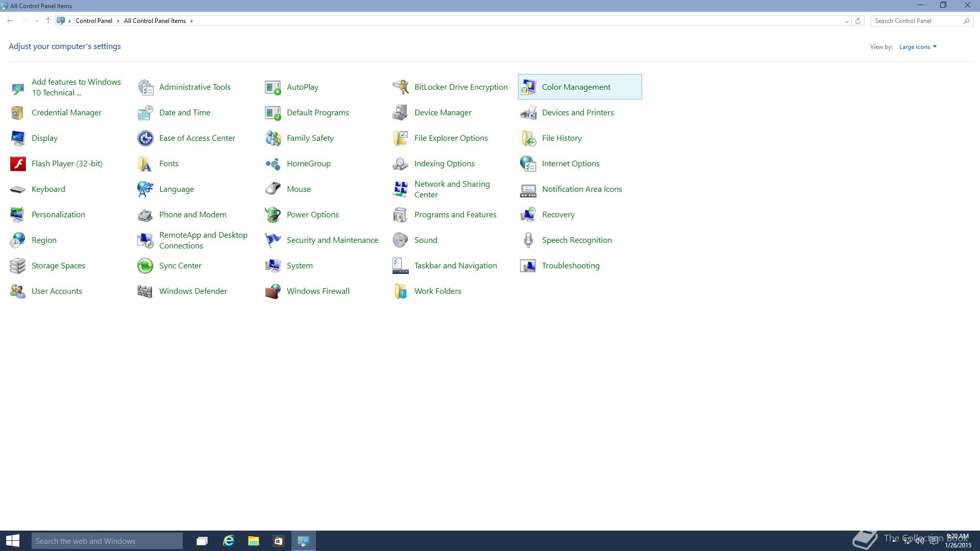Viewport: 980px width, 551px height.
Task: Open Task View on the taskbar
Action: (202, 541)
